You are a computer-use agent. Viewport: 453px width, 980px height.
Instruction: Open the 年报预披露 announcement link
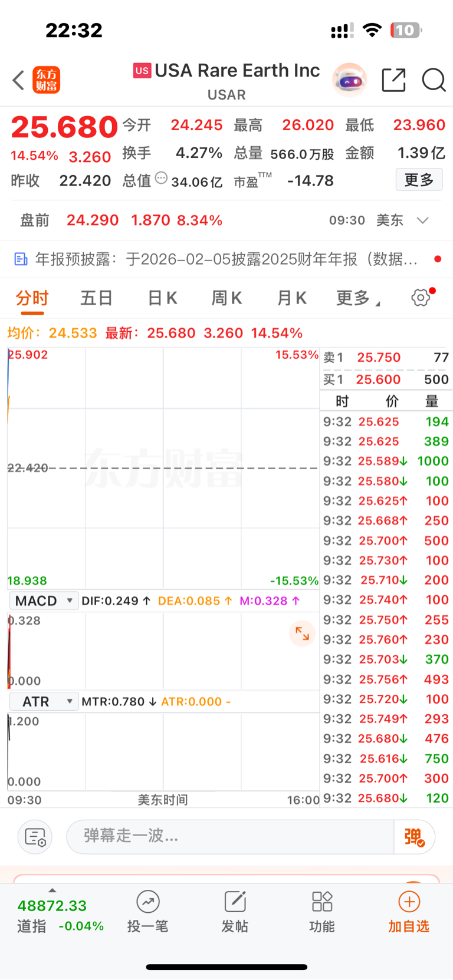tap(226, 259)
